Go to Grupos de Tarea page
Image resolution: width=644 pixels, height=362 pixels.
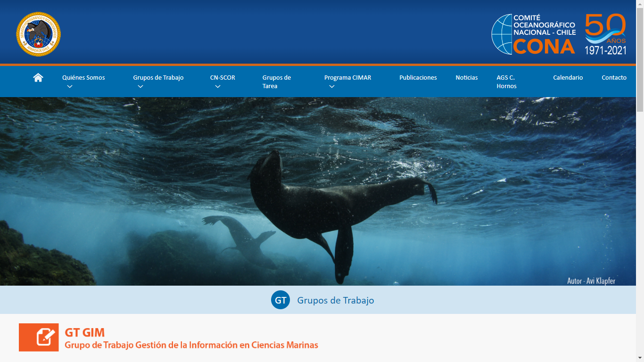(x=277, y=82)
